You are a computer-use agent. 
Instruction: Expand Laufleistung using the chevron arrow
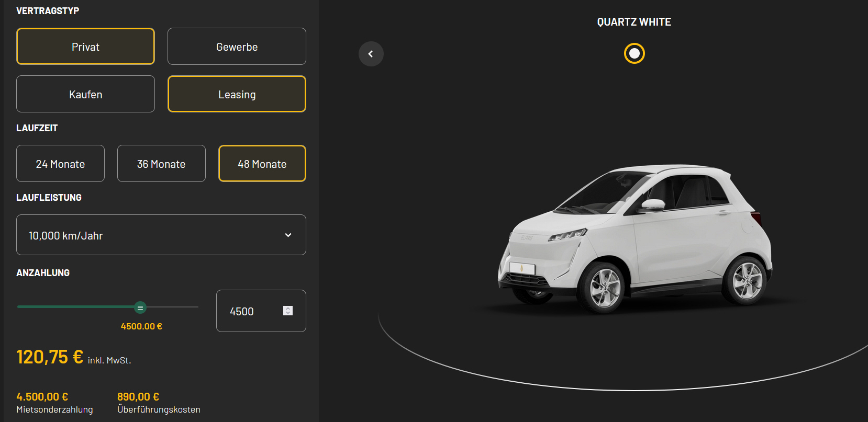pos(288,235)
